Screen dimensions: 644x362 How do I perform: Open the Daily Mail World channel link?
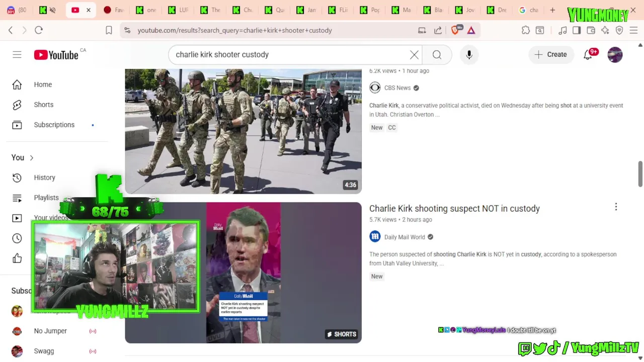[405, 237]
